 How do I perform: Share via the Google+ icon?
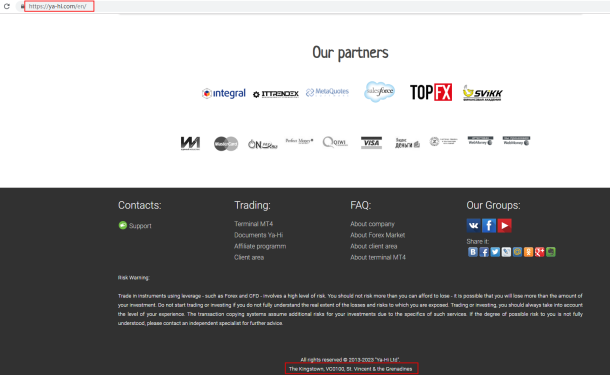pyautogui.click(x=540, y=252)
